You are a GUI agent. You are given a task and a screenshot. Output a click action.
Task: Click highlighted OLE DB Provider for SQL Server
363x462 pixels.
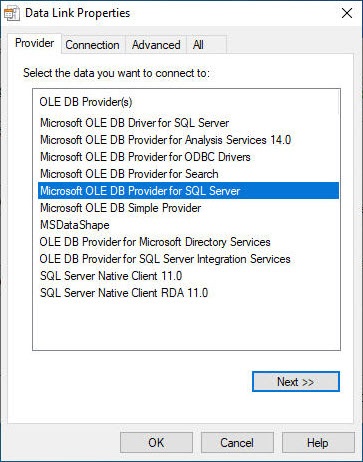[x=188, y=191]
